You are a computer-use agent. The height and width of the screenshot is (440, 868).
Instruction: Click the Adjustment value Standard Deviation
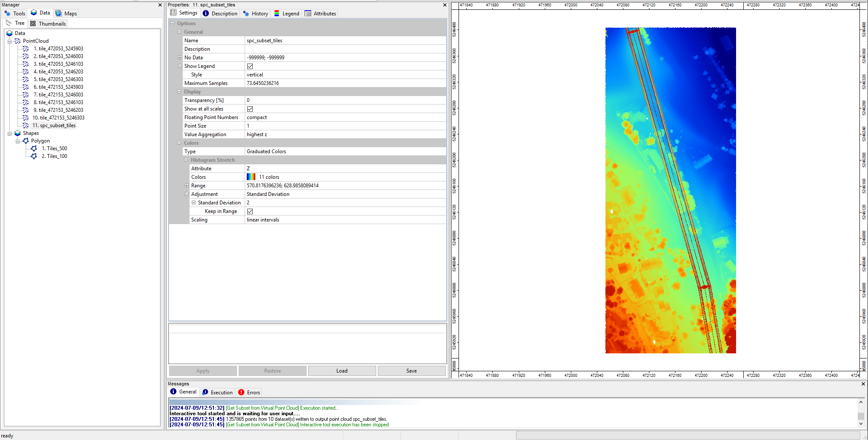(x=345, y=194)
